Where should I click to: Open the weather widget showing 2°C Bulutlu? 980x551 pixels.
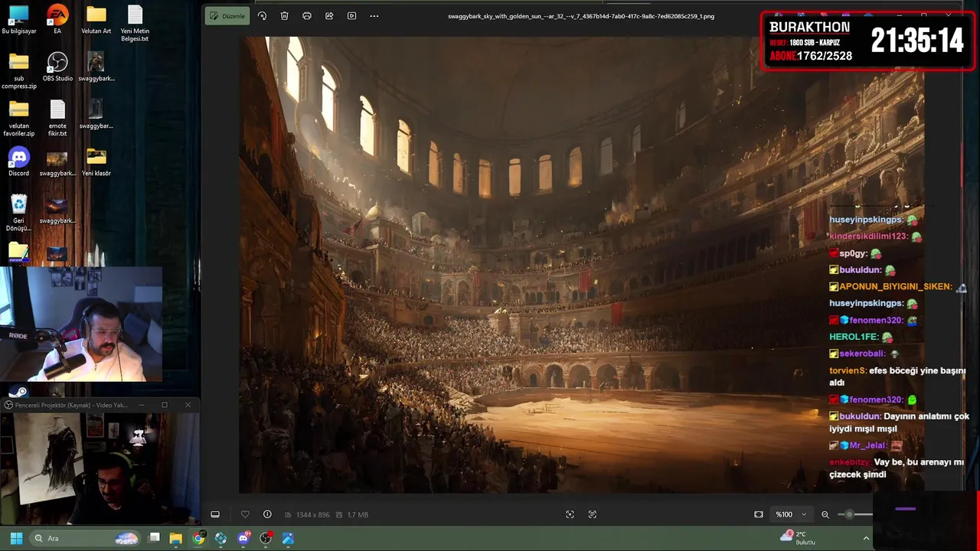tap(797, 538)
